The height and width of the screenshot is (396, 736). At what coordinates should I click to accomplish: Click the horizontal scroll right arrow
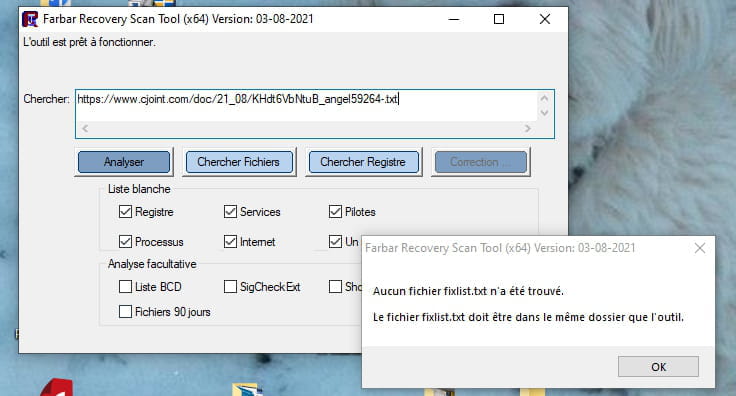point(528,129)
